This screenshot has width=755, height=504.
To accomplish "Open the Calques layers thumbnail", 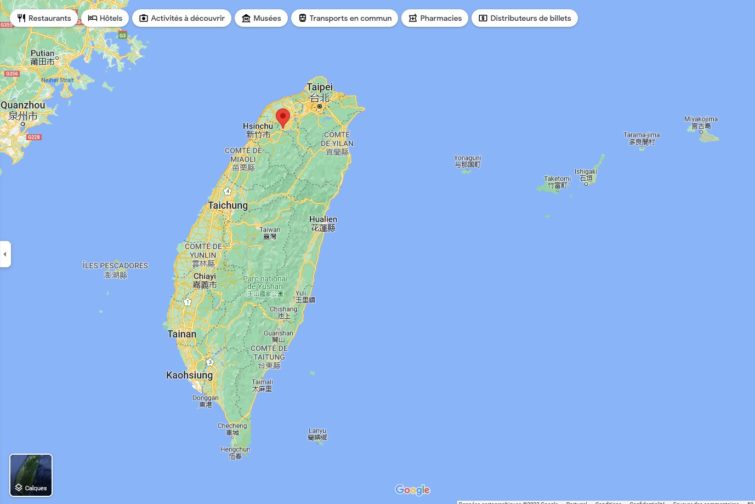I will pyautogui.click(x=31, y=475).
